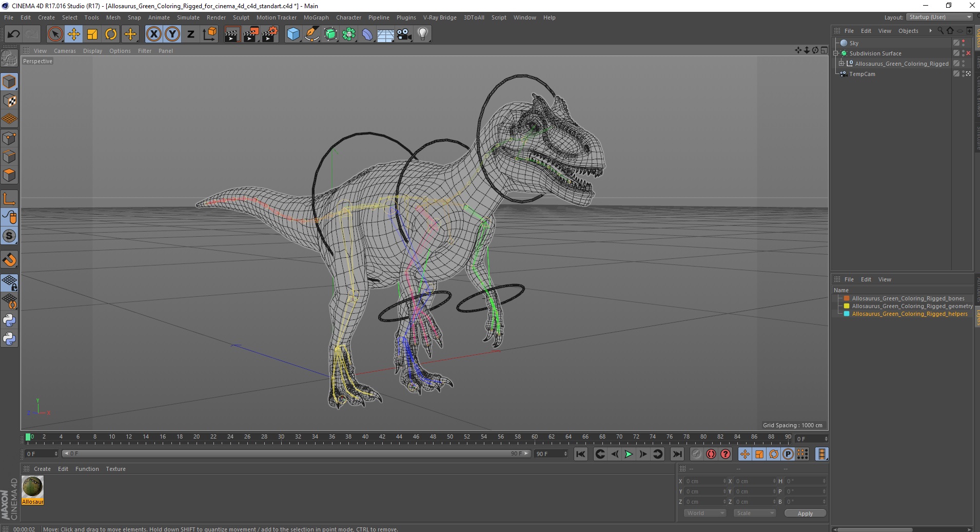Image resolution: width=980 pixels, height=532 pixels.
Task: Activate the Move tool in top toolbar
Action: [x=74, y=34]
